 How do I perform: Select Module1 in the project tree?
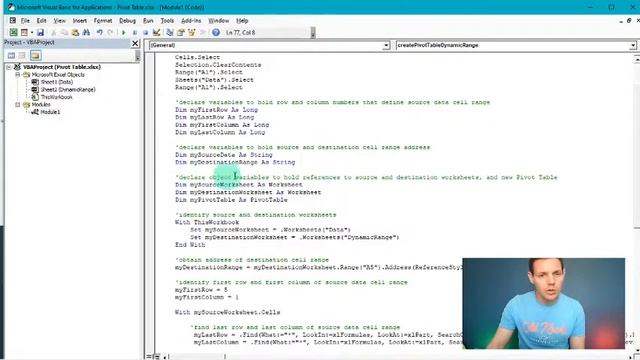[50, 112]
